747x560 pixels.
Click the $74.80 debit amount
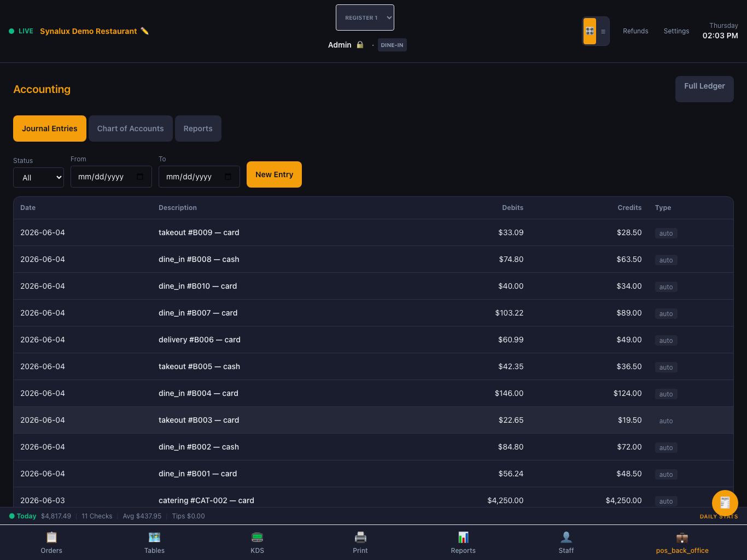511,259
